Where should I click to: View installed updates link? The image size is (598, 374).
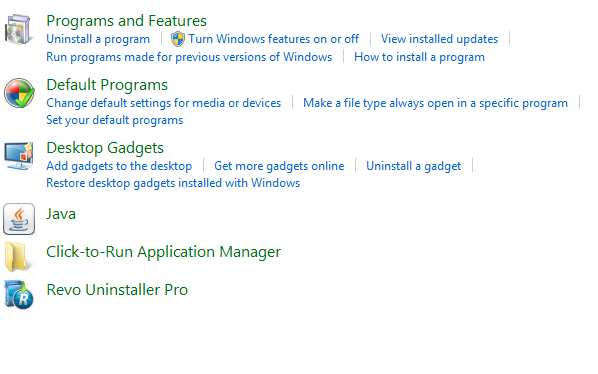(439, 39)
